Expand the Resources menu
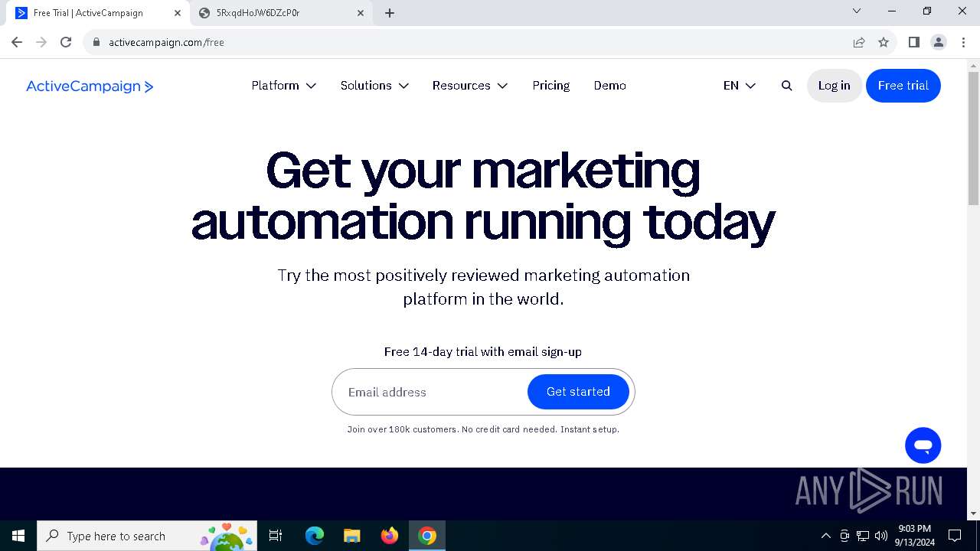This screenshot has width=980, height=551. point(470,86)
